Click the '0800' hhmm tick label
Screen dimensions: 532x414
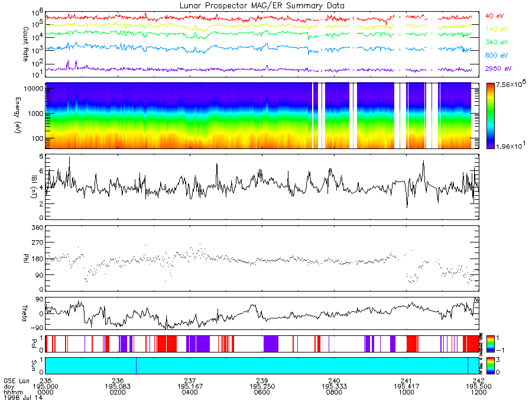(x=334, y=392)
